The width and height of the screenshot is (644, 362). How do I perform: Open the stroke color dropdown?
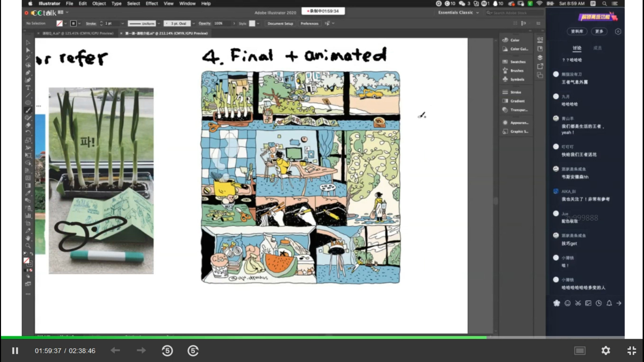79,23
